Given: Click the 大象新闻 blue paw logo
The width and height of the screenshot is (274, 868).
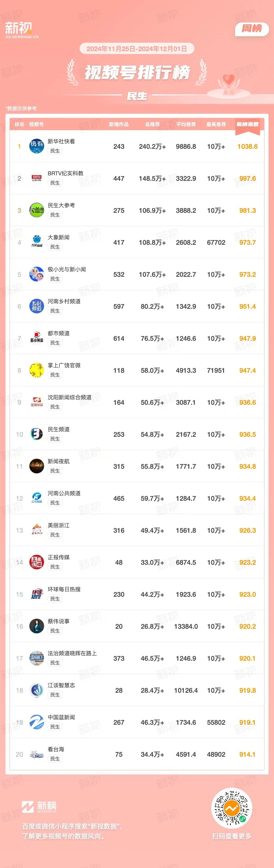Looking at the screenshot, I should pyautogui.click(x=36, y=242).
